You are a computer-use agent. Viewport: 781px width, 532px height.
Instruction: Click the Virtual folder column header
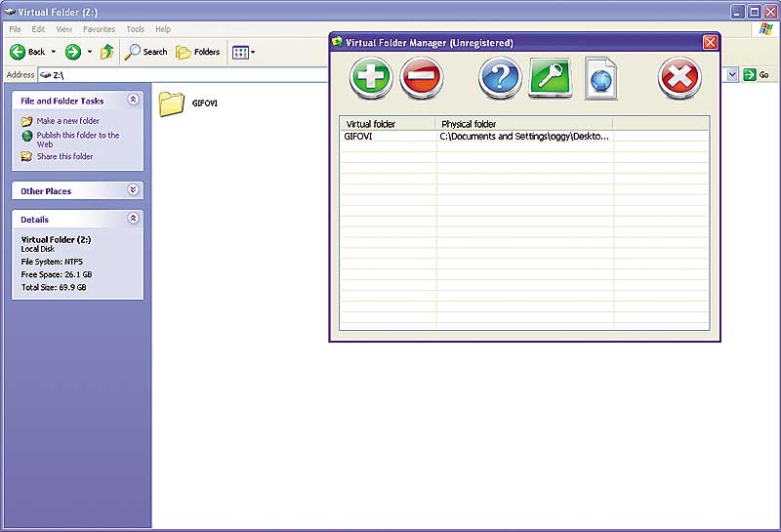(388, 124)
